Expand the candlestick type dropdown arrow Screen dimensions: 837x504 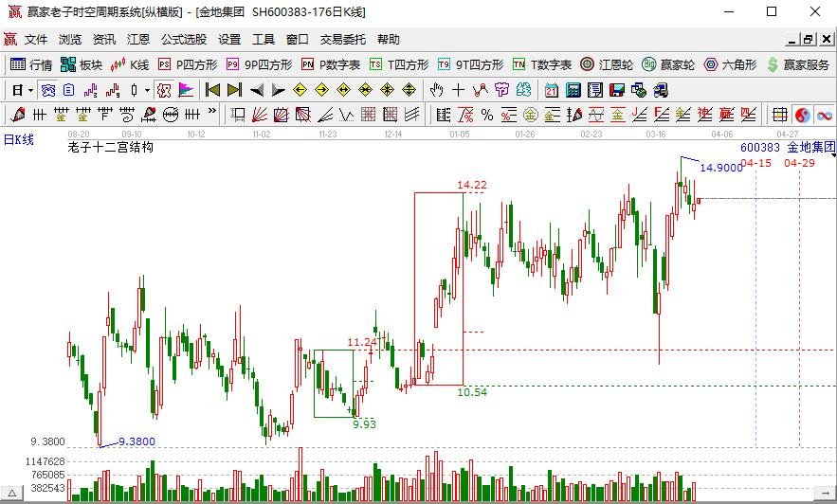(147, 90)
